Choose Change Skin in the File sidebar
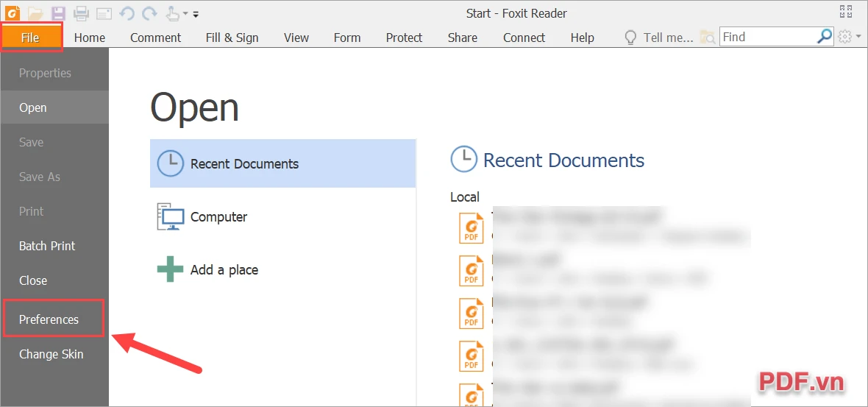This screenshot has width=868, height=407. [x=54, y=354]
